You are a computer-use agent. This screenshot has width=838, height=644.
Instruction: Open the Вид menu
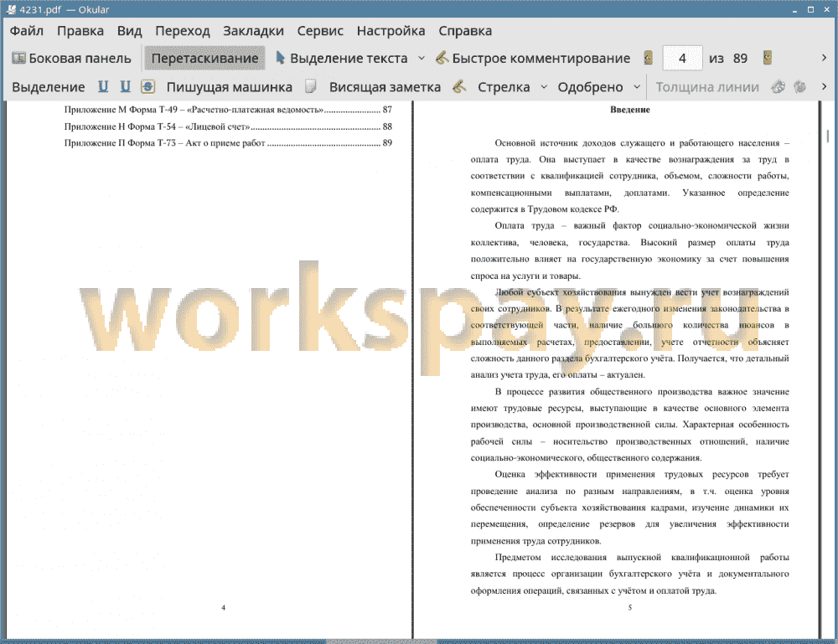(129, 31)
